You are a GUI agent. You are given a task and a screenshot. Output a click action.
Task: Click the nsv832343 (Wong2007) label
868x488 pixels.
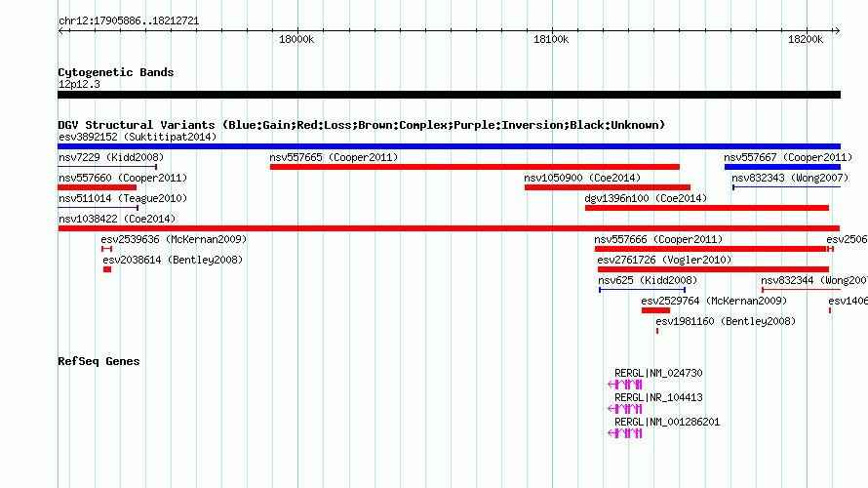click(x=790, y=178)
